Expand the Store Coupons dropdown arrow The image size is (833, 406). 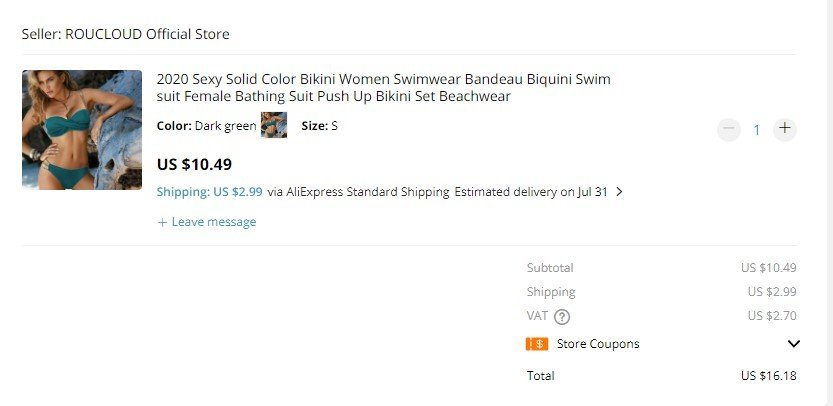click(794, 344)
